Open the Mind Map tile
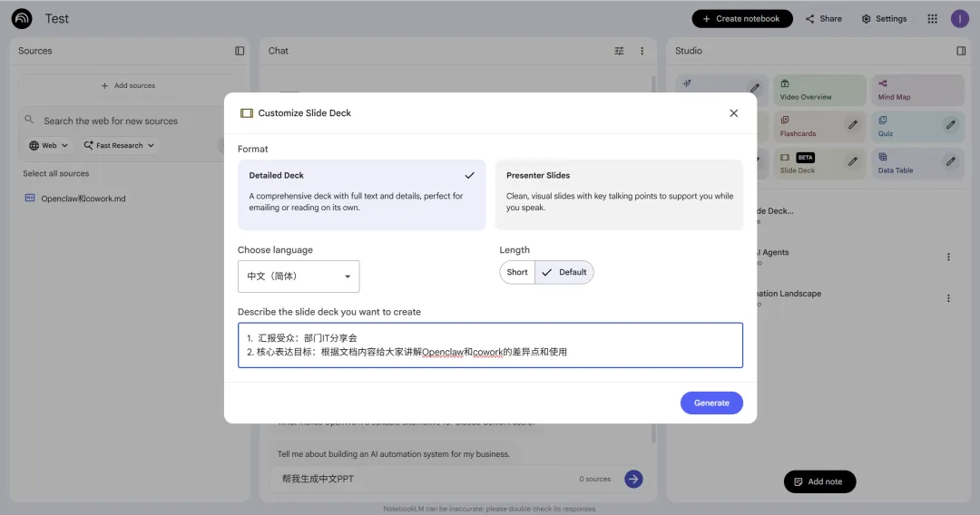Viewport: 980px width, 515px height. point(918,90)
